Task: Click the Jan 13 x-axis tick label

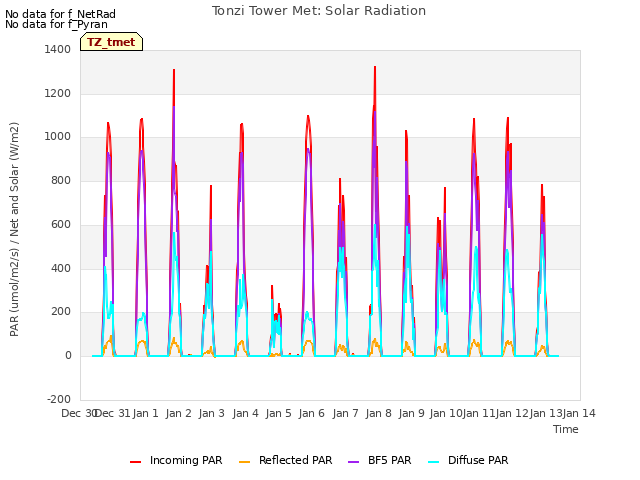Action: coord(546,413)
